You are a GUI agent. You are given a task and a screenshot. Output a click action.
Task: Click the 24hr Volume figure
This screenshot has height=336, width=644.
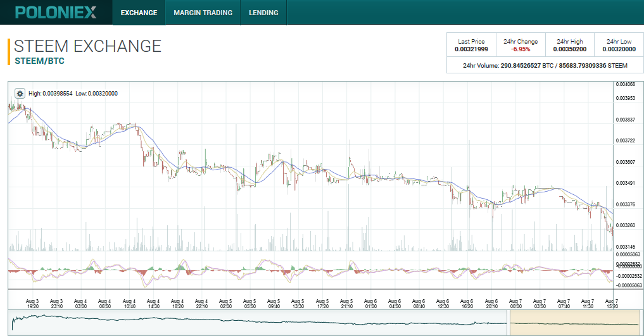pyautogui.click(x=545, y=66)
